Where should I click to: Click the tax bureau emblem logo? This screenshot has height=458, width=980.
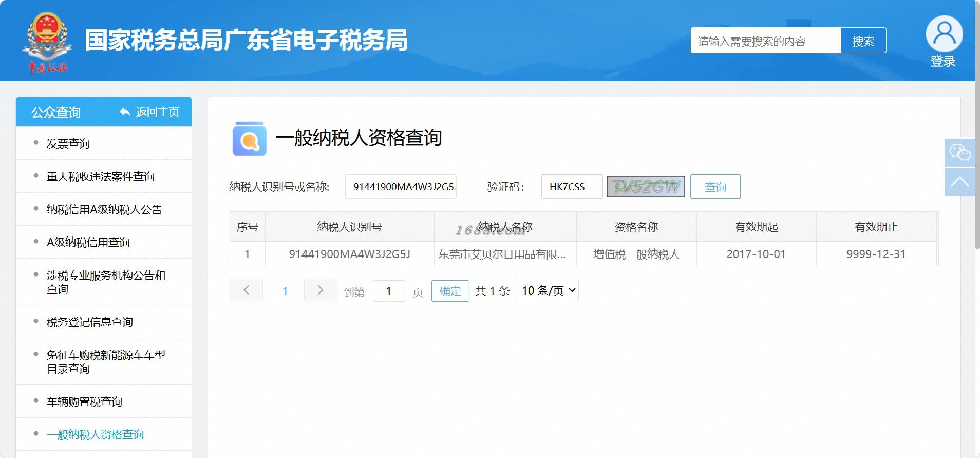46,43
